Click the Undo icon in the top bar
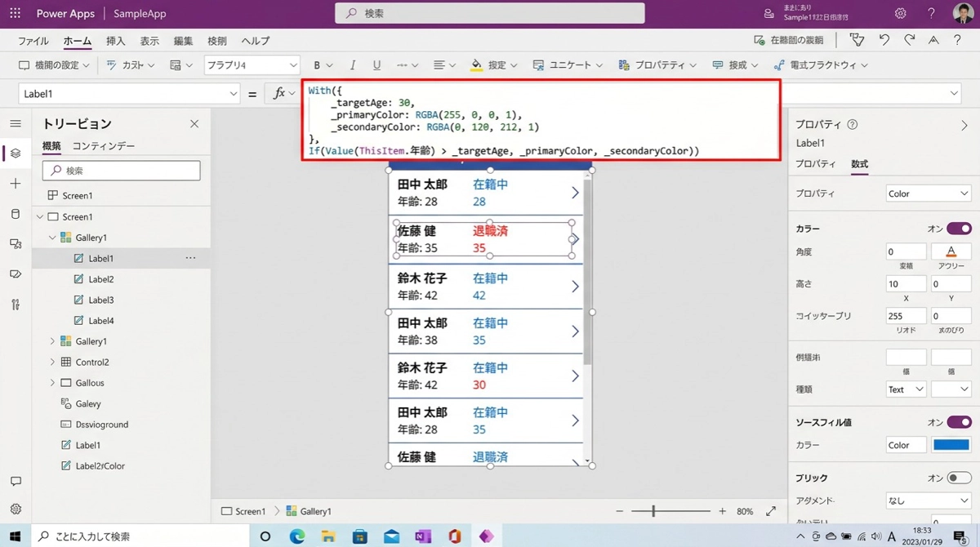 [884, 40]
